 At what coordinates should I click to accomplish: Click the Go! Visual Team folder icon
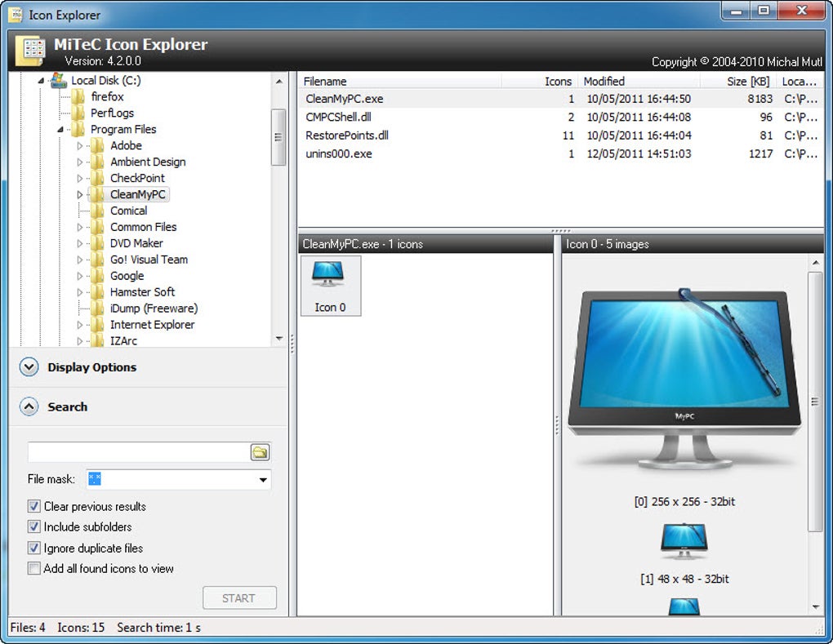(98, 260)
